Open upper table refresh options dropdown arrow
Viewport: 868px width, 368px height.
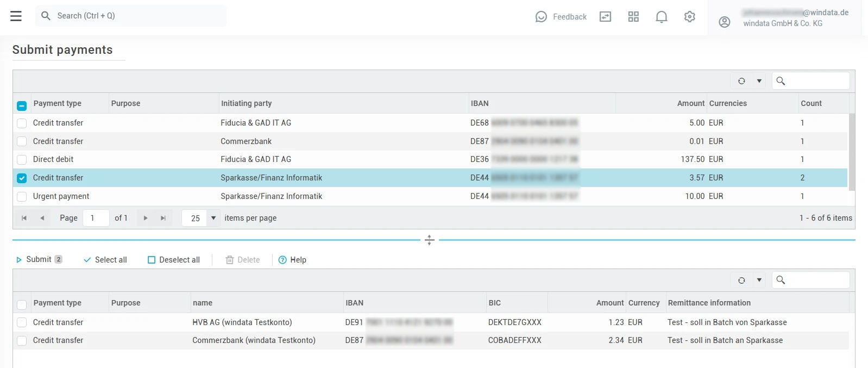[x=759, y=81]
